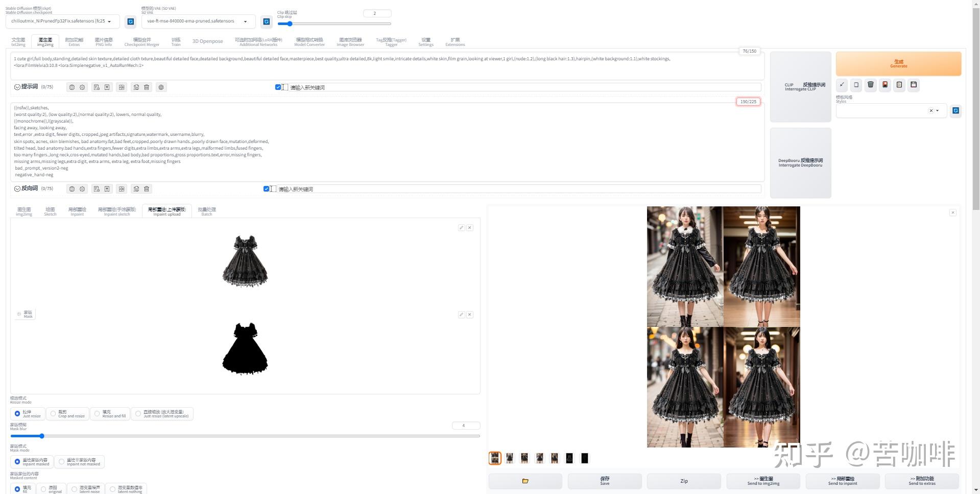Open the folder icon below the gallery
Viewport: 980px width, 494px height.
tap(525, 481)
